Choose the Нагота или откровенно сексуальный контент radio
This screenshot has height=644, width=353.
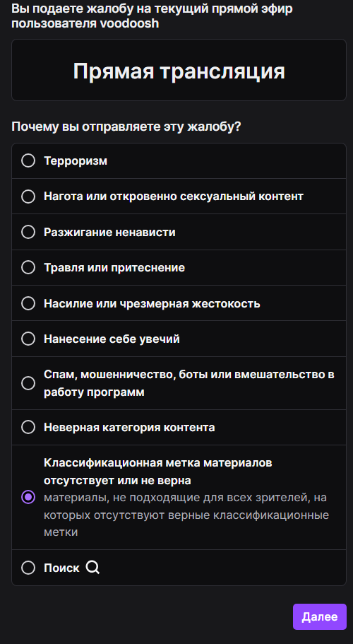pyautogui.click(x=28, y=197)
